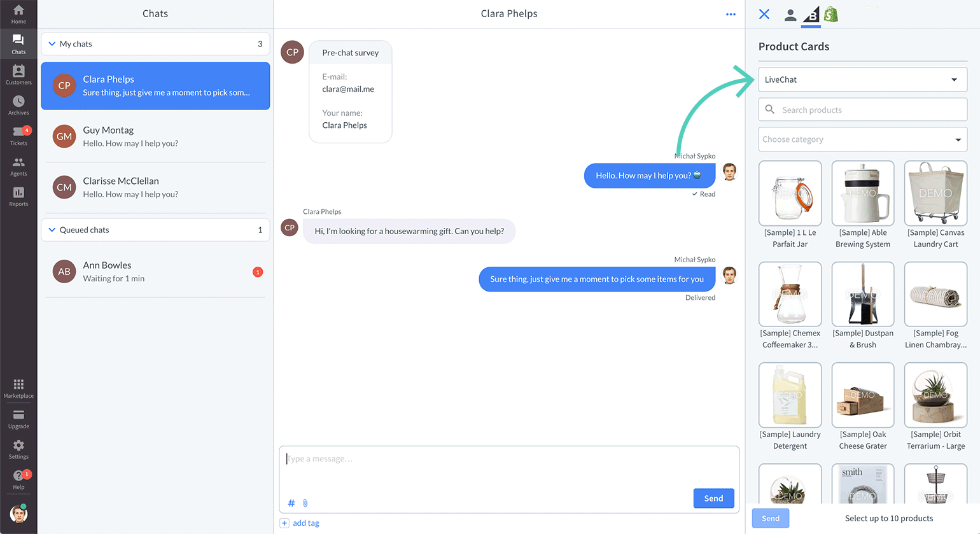This screenshot has width=980, height=534.
Task: Open the LiveChat store dropdown
Action: (862, 80)
